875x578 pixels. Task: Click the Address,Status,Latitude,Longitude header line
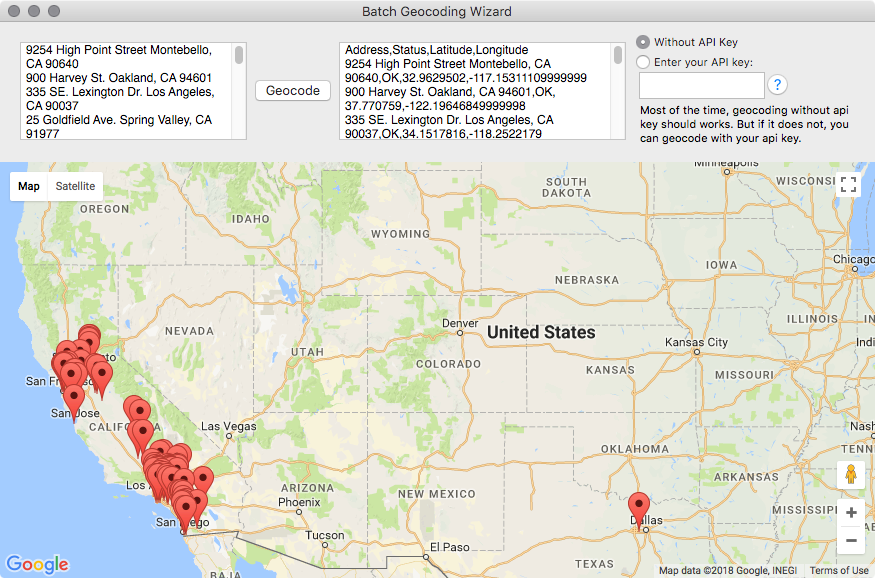pos(436,50)
